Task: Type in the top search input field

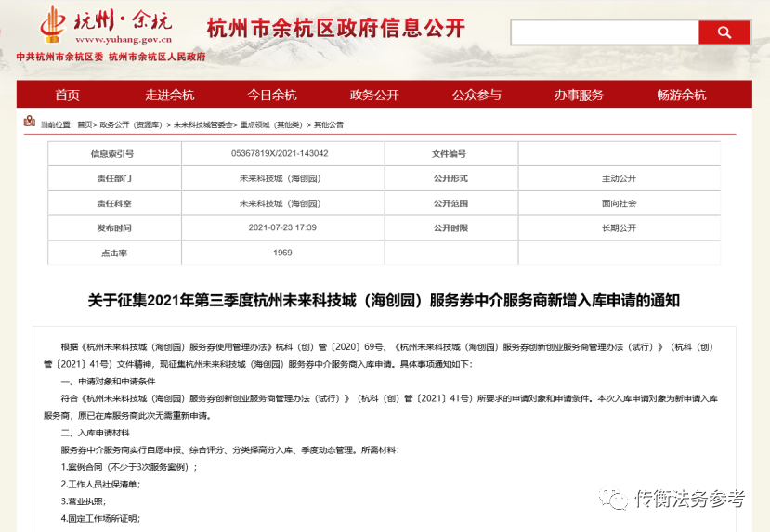Action: click(x=604, y=33)
